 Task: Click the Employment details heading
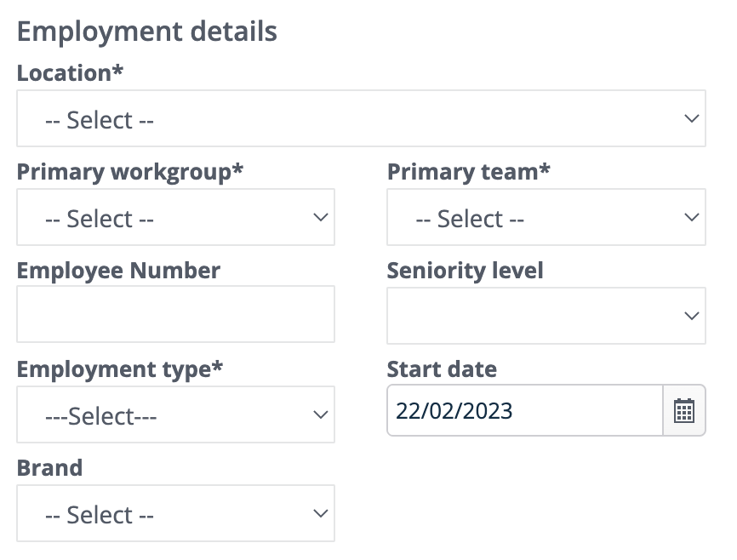pos(147,31)
